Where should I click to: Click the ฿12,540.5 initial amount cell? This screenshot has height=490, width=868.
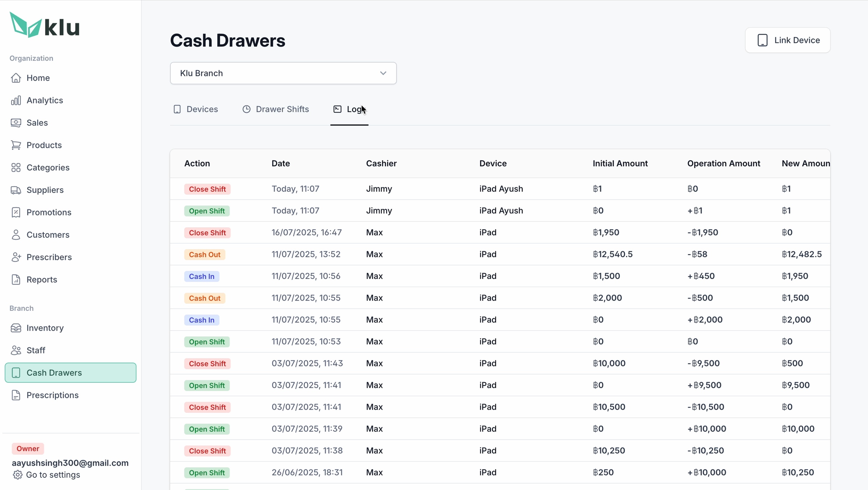pos(613,254)
